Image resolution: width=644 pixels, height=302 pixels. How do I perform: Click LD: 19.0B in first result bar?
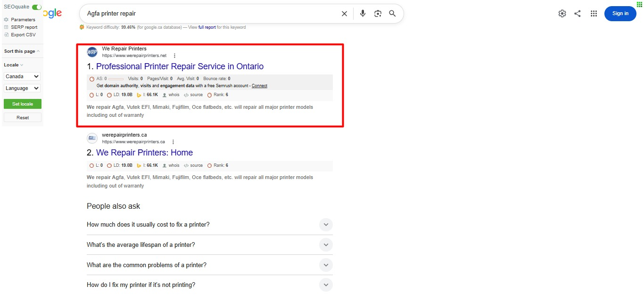click(120, 95)
